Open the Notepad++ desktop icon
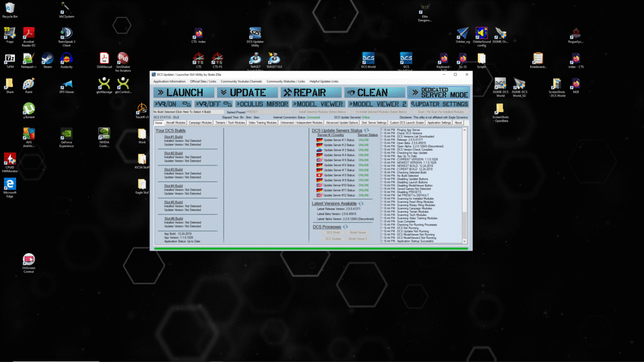Viewport: 644px width, 362px height. 28,61
